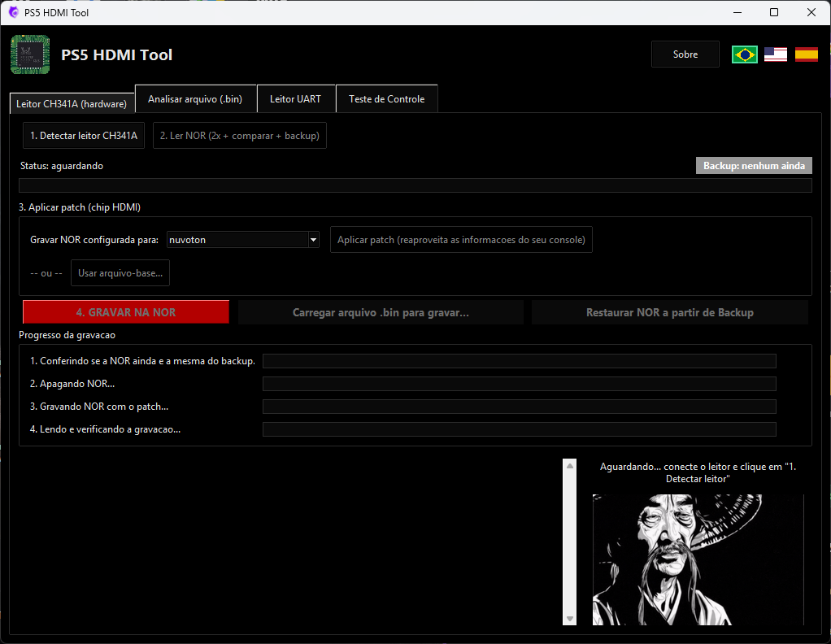Open the nuvoton chip dropdown
Screen dimensions: 831x644
(x=243, y=240)
